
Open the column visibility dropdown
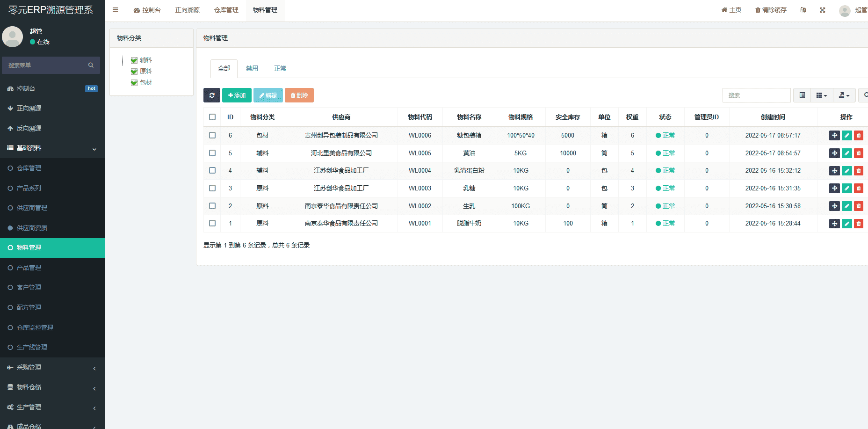(821, 95)
